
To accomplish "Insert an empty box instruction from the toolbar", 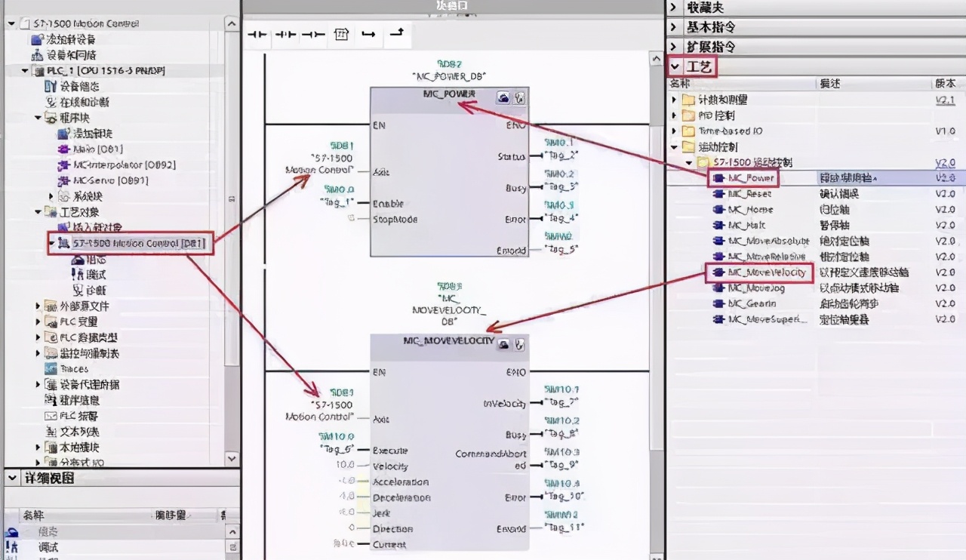I will (341, 35).
